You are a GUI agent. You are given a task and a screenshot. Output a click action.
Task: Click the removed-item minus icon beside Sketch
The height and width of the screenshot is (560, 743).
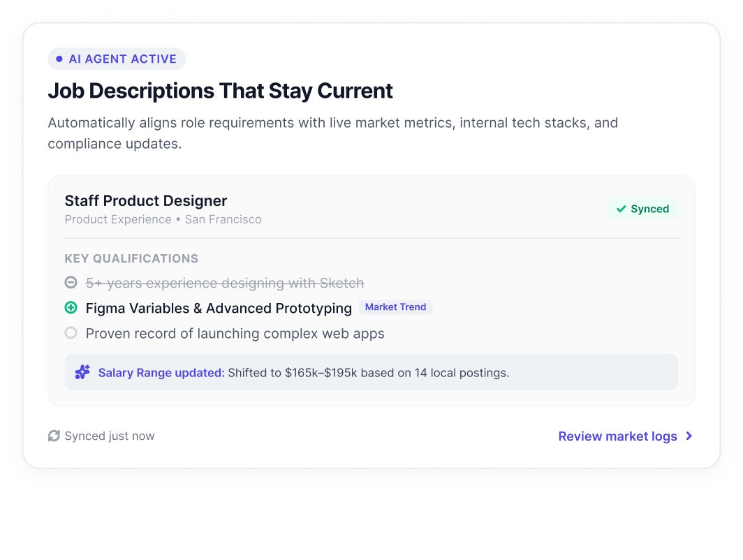click(x=71, y=283)
